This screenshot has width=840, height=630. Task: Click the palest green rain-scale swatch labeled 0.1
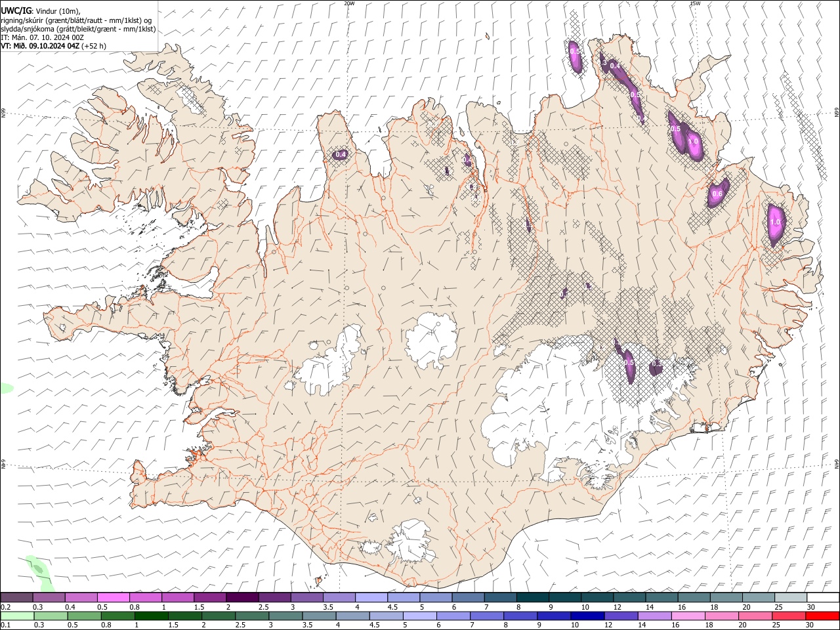coord(17,616)
